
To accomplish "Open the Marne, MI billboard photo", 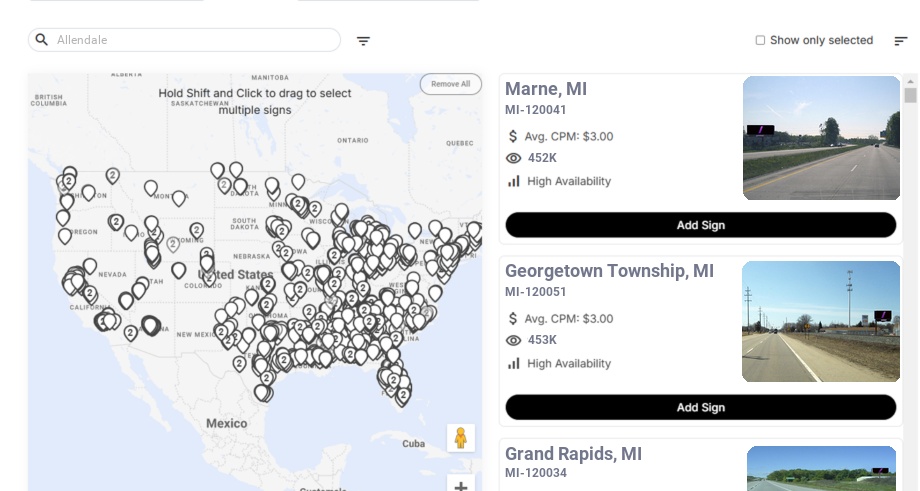I will [821, 138].
